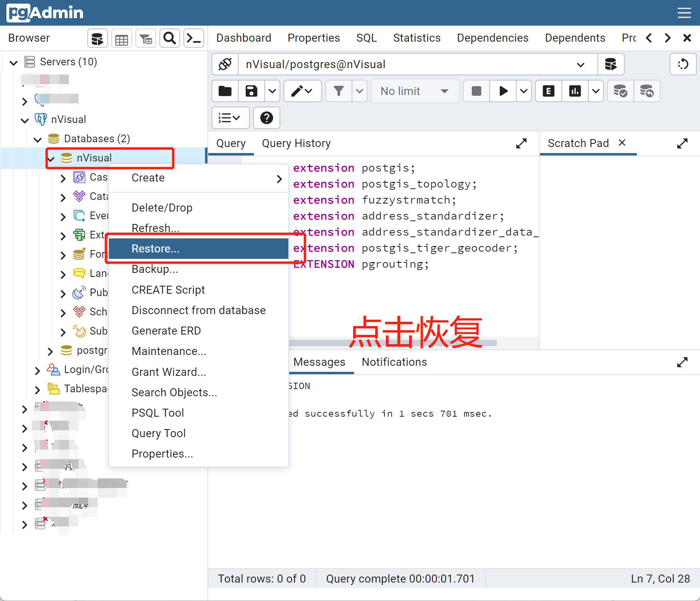Click the Filtered Rows toolbar icon
The height and width of the screenshot is (601, 700).
click(x=146, y=38)
